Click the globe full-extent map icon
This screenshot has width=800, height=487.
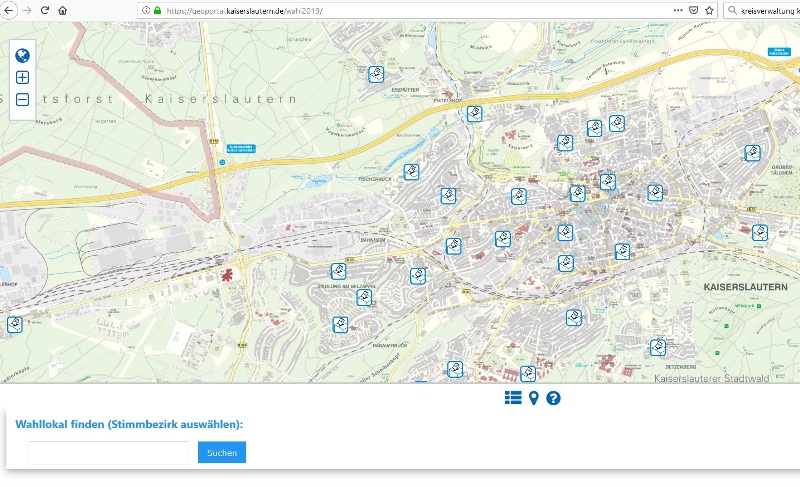tap(22, 56)
